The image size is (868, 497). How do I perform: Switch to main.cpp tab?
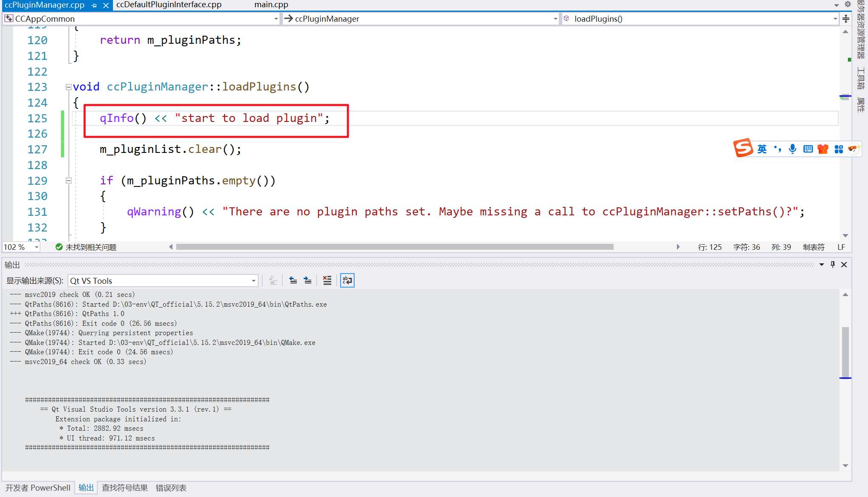[271, 5]
